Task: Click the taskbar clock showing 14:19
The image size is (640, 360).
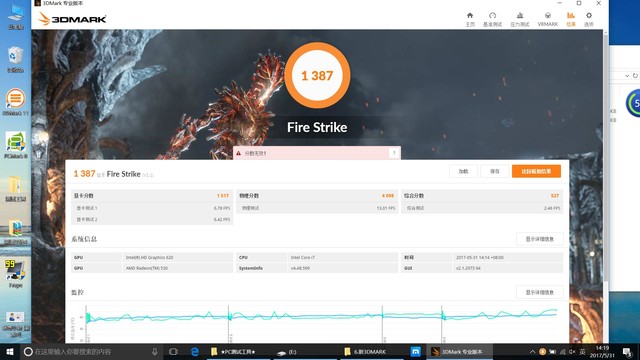Action: pos(602,351)
